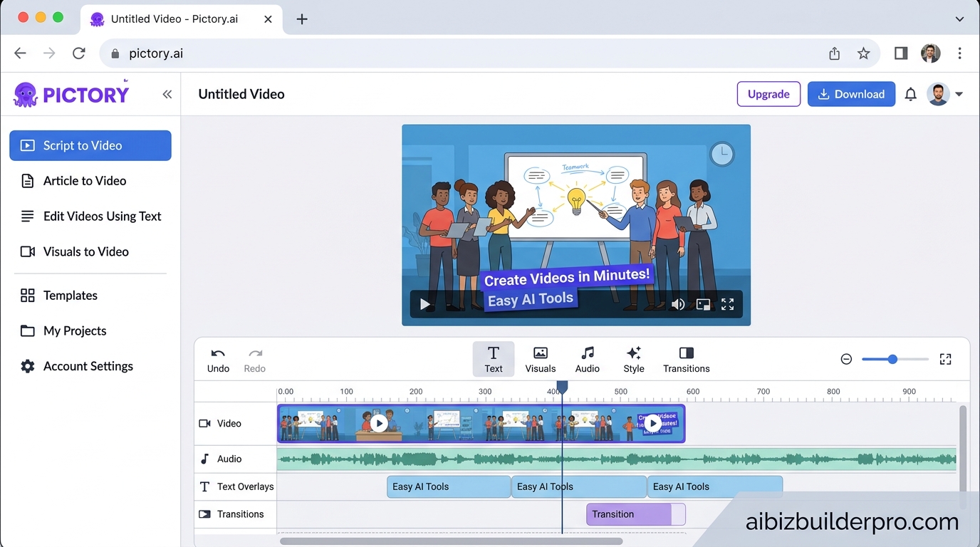Select the Audio tool with music note
This screenshot has width=980, height=547.
click(x=587, y=359)
